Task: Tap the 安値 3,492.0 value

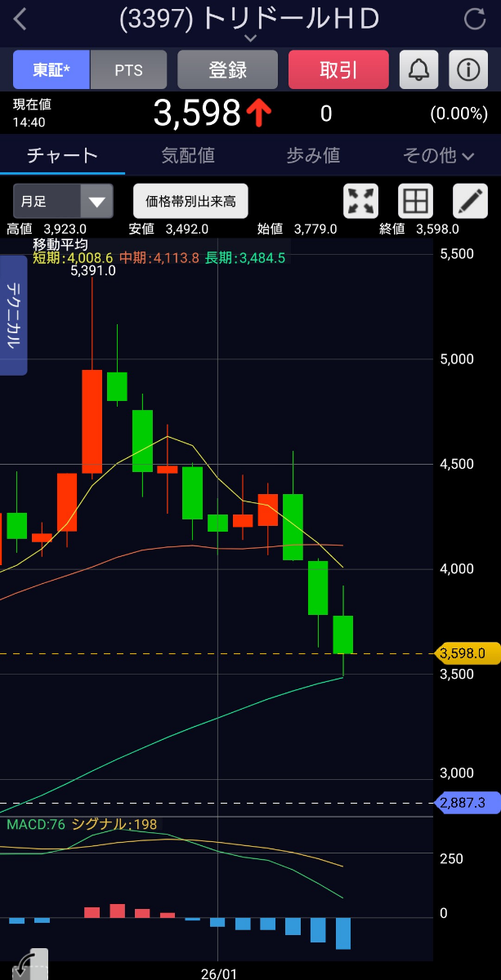Action: (168, 229)
